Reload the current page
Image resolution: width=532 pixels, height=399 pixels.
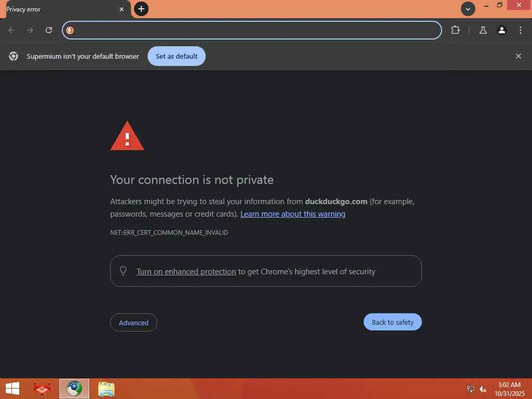[49, 30]
